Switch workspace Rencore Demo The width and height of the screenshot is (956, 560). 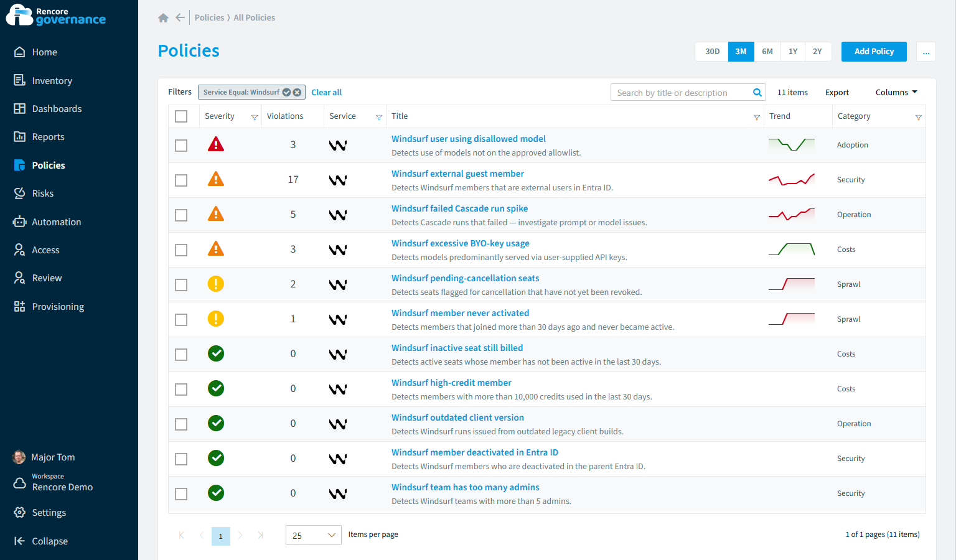point(54,482)
